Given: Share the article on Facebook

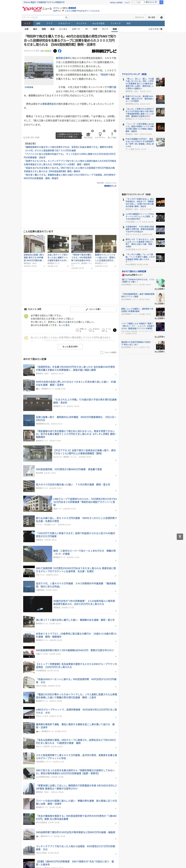Looking at the screenshot, I should click(60, 51).
